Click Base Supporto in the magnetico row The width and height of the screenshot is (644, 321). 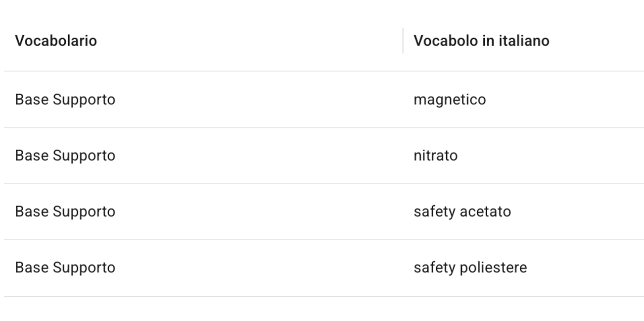pos(65,100)
